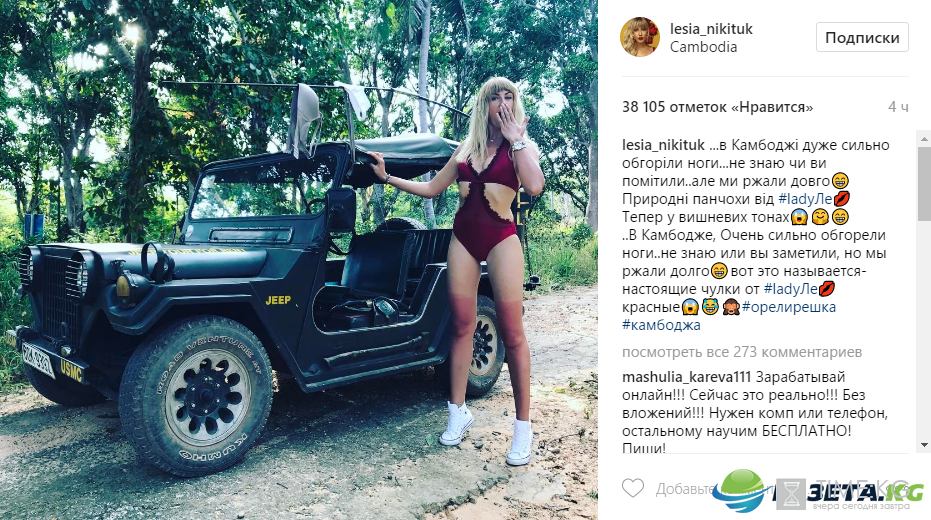Open mashulia_kareva111 commenter profile
This screenshot has height=520, width=931.
686,377
